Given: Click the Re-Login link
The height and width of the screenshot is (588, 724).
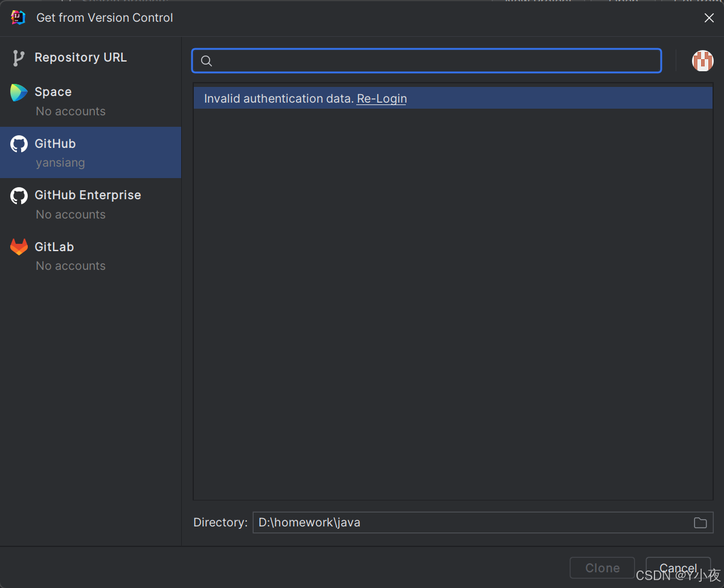Looking at the screenshot, I should 382,99.
